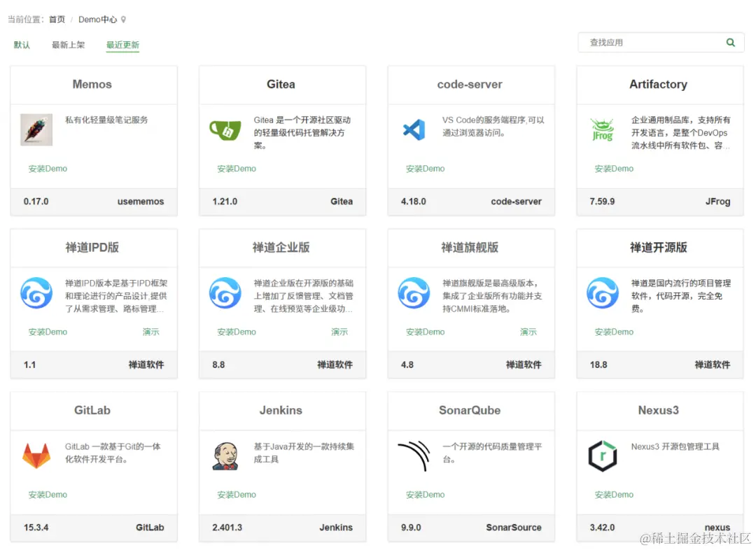The image size is (756, 550).
Task: Switch to the 默认 tab
Action: click(22, 44)
